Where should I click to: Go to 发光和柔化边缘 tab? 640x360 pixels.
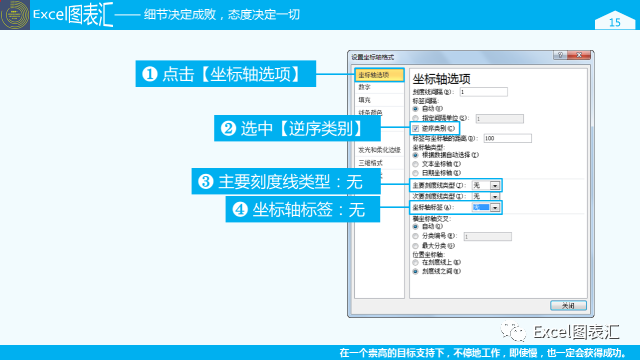click(379, 150)
